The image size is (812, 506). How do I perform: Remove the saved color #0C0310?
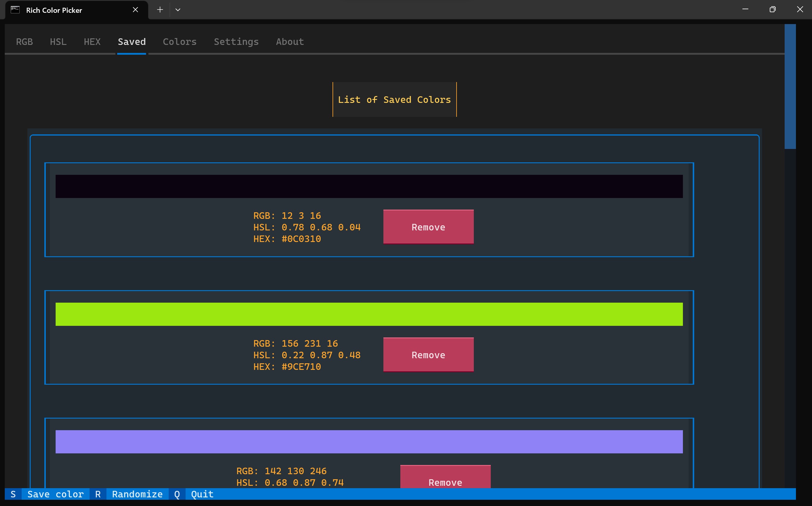(428, 227)
